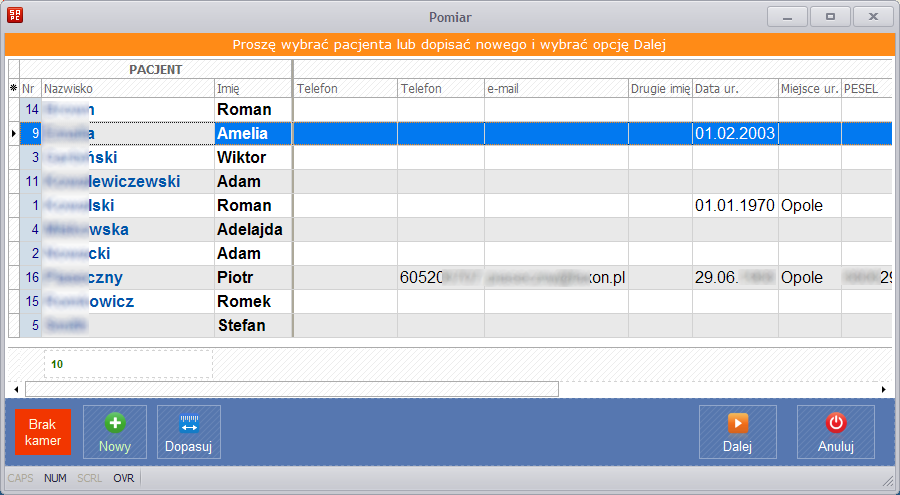Screen dimensions: 900x495
Task: Click the current-row arrow indicator beside row 9
Action: [13, 133]
